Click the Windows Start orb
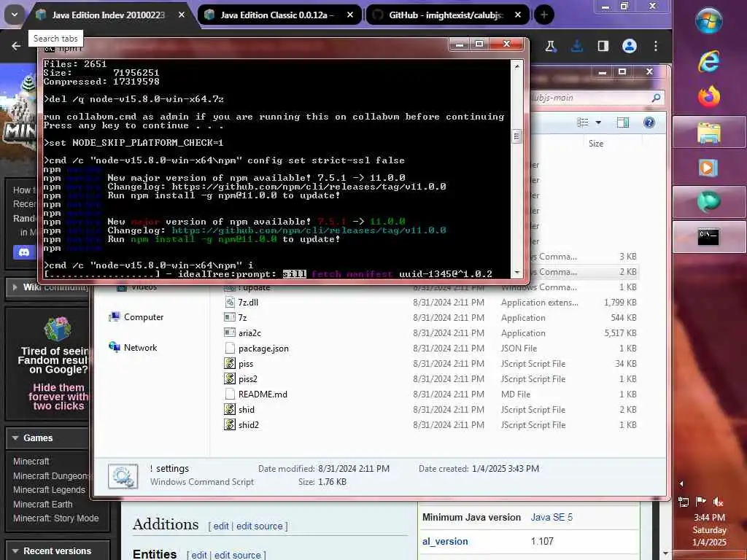This screenshot has height=560, width=747. 709,21
